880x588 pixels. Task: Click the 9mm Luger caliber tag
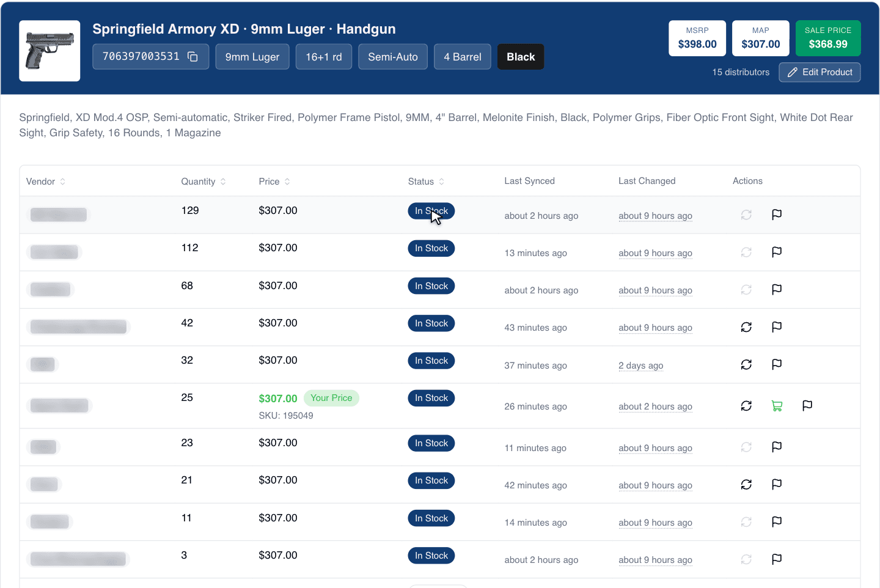[252, 57]
